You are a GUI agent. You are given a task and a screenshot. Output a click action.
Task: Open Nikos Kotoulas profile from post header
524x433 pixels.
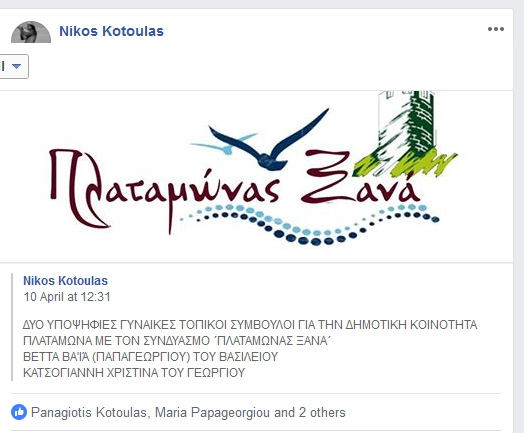pyautogui.click(x=111, y=31)
